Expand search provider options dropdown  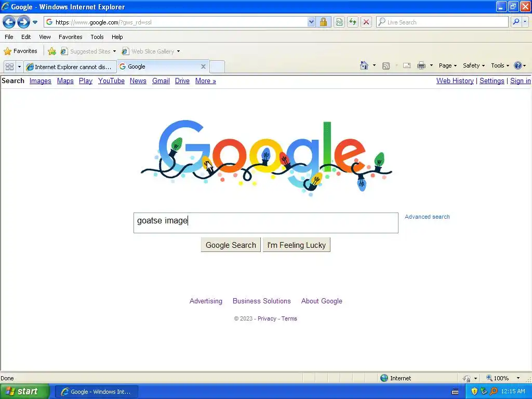525,22
